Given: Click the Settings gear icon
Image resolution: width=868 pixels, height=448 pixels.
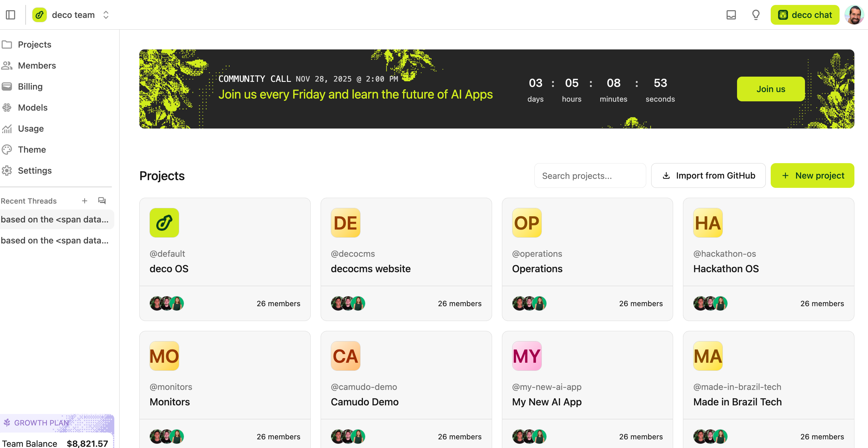Looking at the screenshot, I should coord(7,171).
